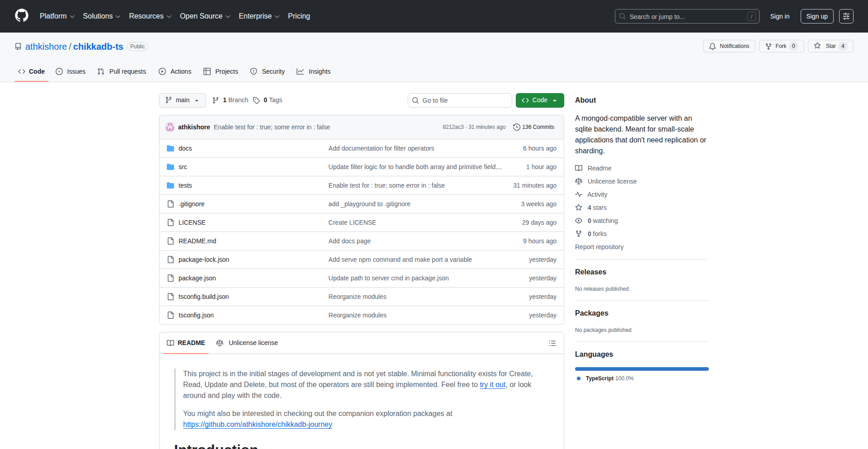Open the command palette icon in the header
The width and height of the screenshot is (868, 449).
846,16
